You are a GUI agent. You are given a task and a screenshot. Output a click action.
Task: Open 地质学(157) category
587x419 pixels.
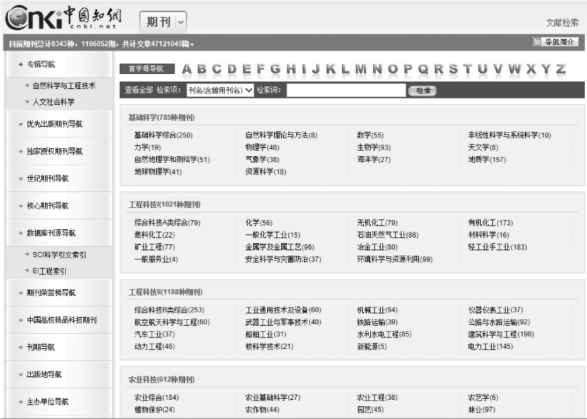pos(487,160)
